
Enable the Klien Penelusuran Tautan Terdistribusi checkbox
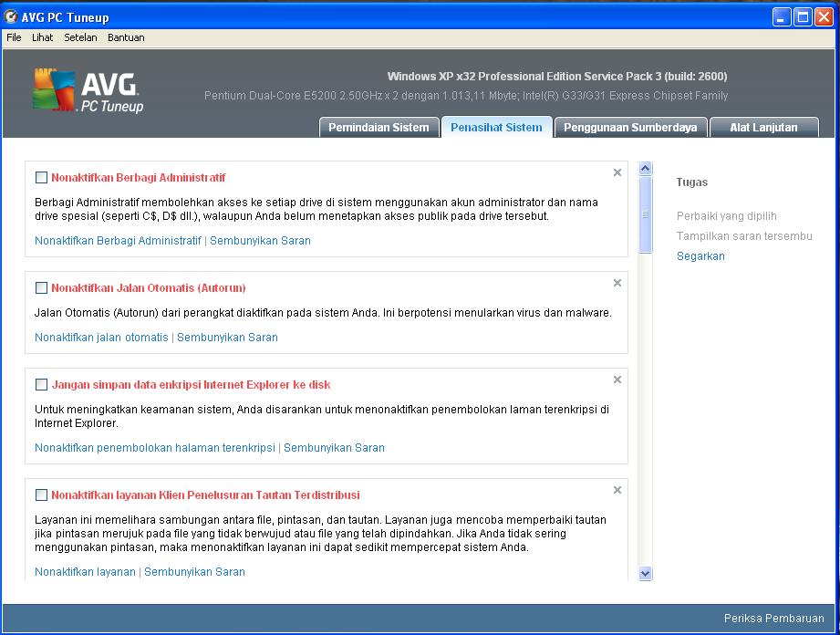pos(41,494)
